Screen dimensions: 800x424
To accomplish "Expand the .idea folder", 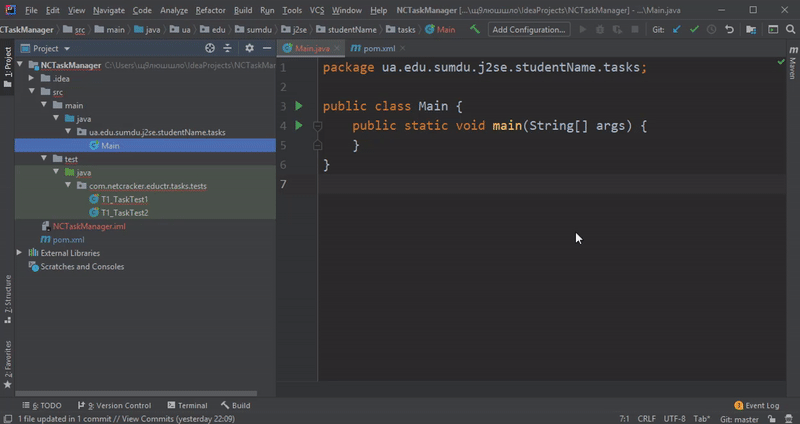I will (x=32, y=78).
